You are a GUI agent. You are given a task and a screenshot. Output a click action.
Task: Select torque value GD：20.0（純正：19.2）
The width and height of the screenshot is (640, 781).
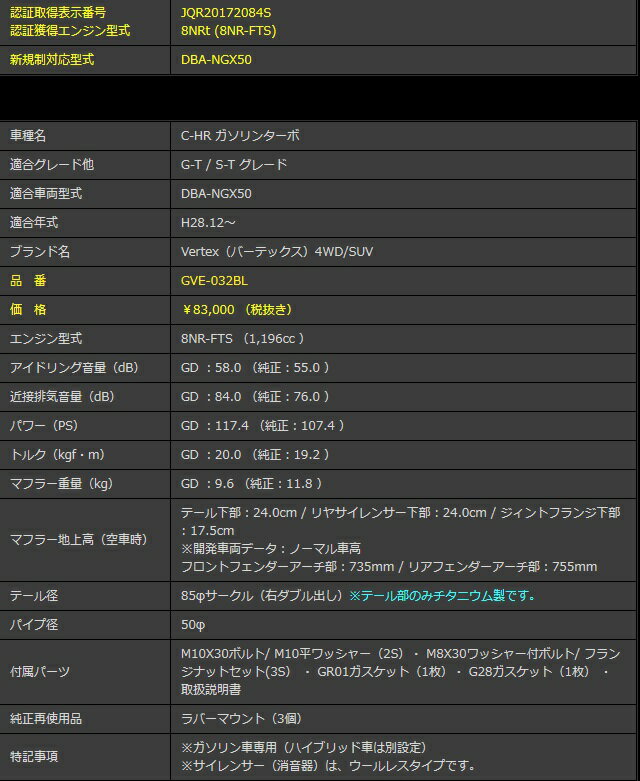255,454
